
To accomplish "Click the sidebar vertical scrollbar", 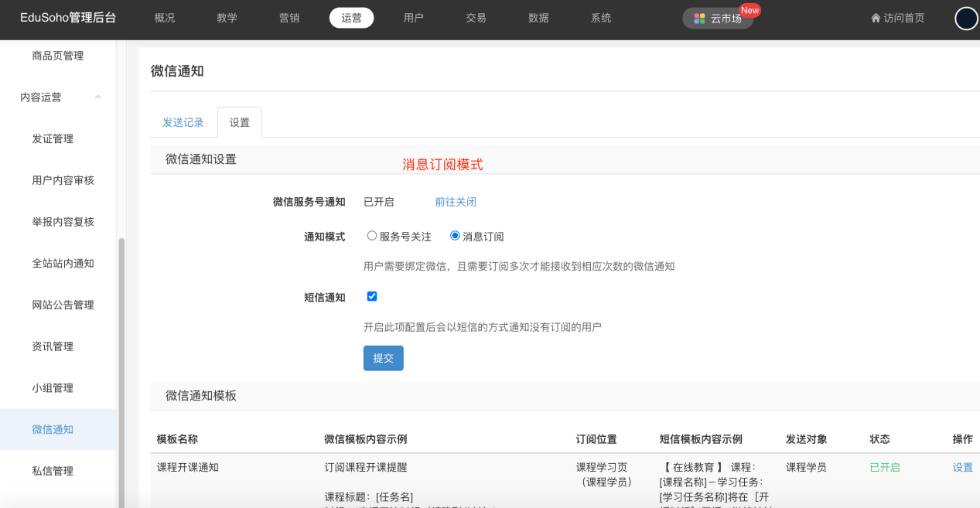I will click(x=121, y=373).
